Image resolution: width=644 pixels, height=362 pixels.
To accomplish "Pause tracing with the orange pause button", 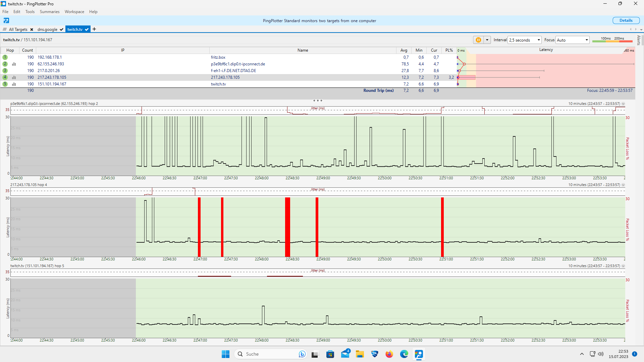I will (478, 40).
